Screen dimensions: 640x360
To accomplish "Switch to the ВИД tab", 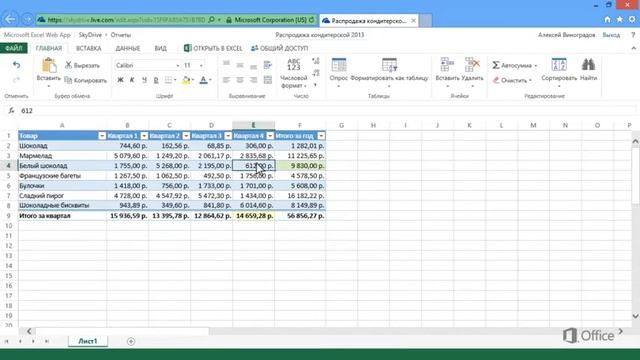I will pyautogui.click(x=160, y=48).
